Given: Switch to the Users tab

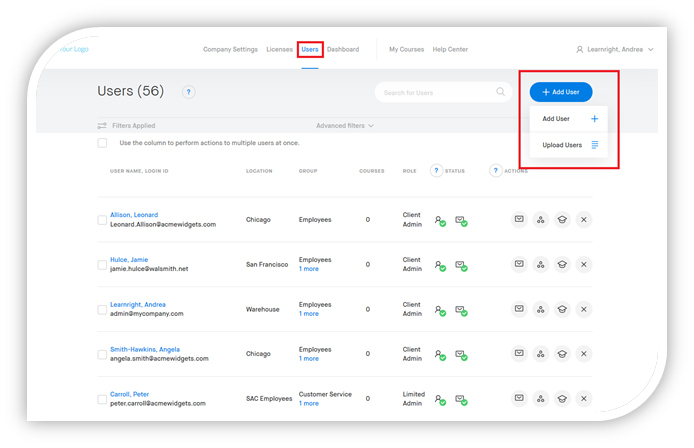Looking at the screenshot, I should [x=310, y=49].
